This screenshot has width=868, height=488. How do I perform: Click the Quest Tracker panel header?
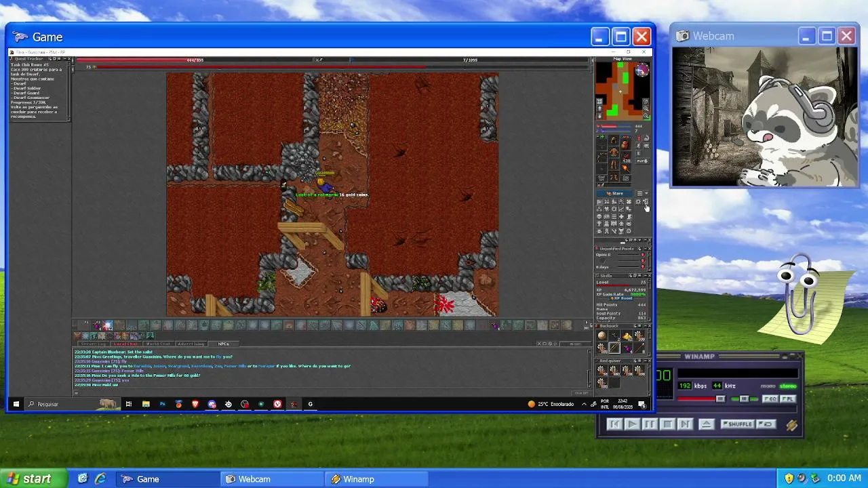click(39, 58)
